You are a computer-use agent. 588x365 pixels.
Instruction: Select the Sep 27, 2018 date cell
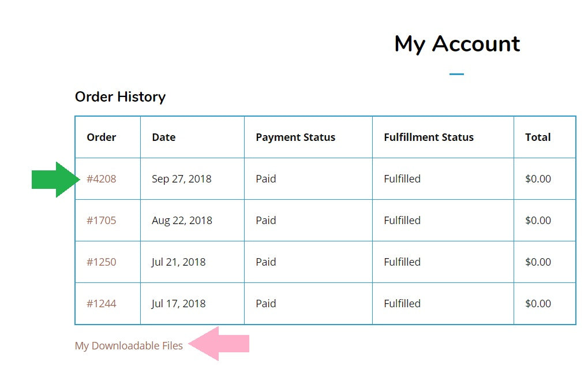coord(182,179)
